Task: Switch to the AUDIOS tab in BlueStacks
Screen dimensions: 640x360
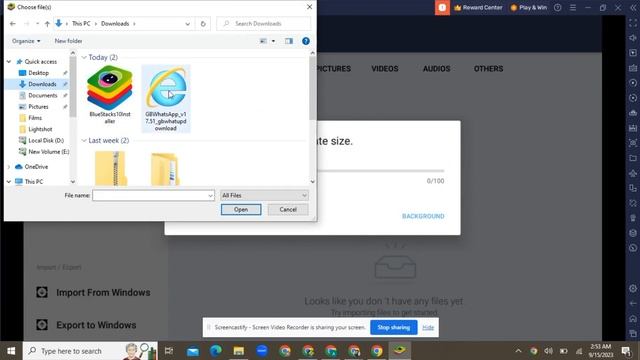Action: click(x=436, y=69)
